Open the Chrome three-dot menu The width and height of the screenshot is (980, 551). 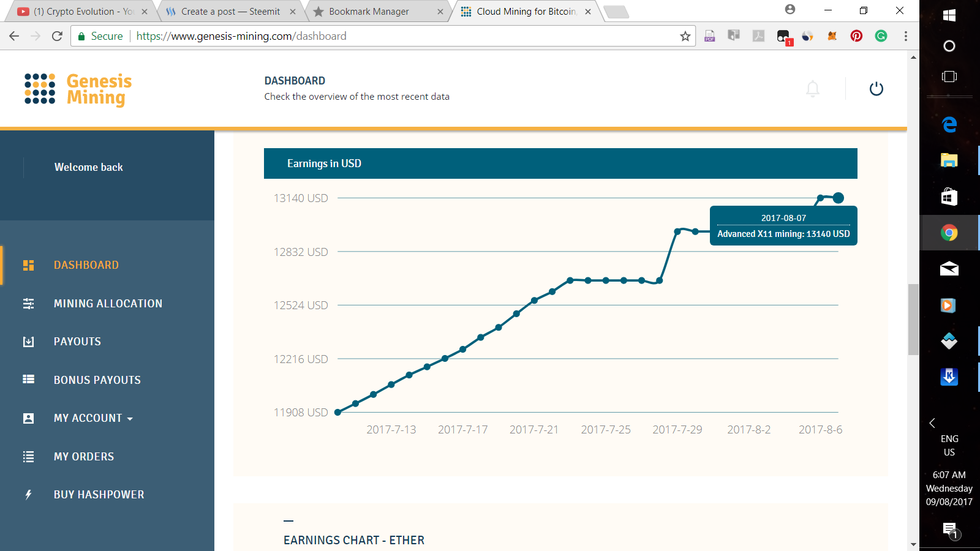coord(906,36)
